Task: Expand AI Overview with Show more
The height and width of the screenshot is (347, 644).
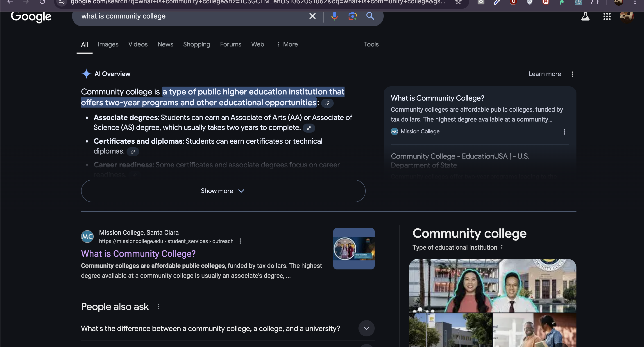Action: click(x=223, y=191)
